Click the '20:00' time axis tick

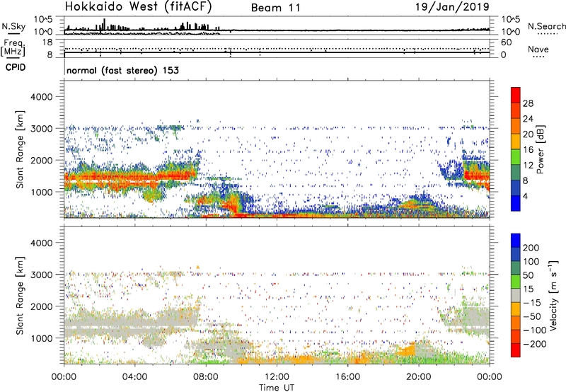418,377
